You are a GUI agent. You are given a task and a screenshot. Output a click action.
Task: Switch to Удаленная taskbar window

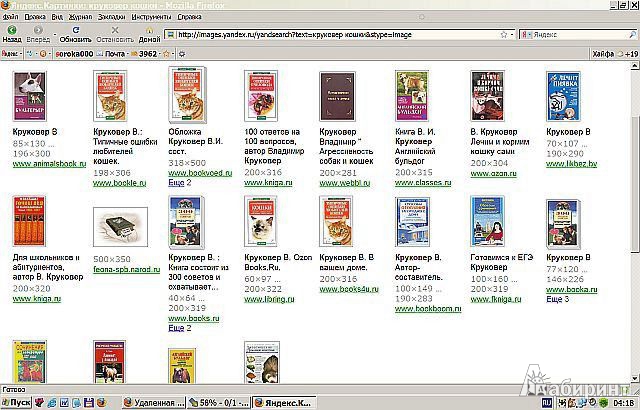154,403
